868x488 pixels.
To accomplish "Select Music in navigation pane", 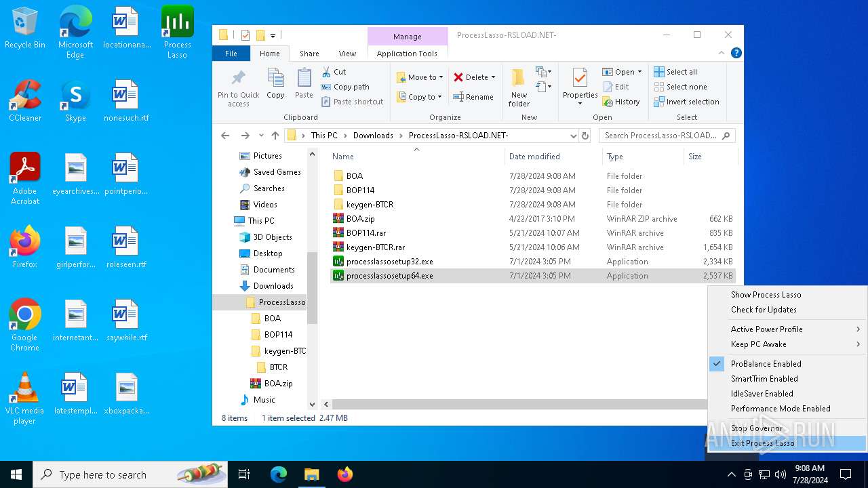I will [x=264, y=399].
